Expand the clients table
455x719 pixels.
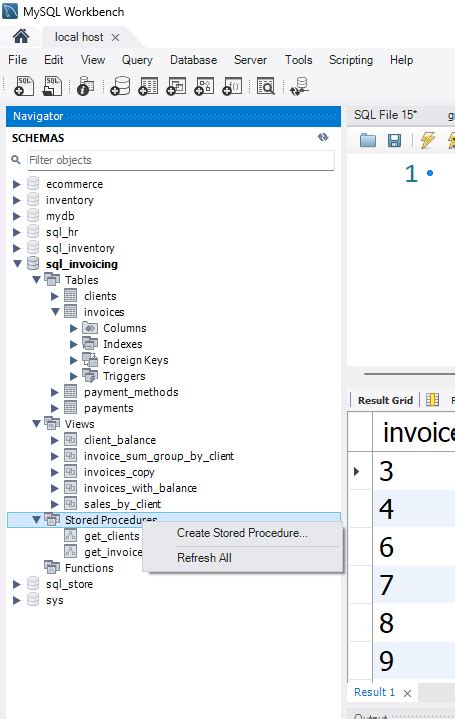(55, 296)
